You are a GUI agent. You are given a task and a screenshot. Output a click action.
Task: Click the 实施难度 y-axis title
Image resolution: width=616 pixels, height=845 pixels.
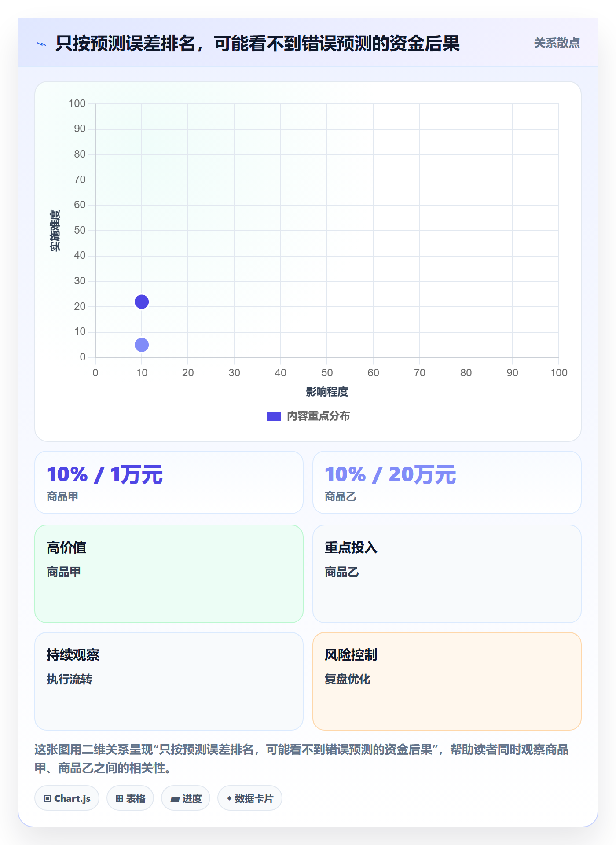[x=55, y=231]
